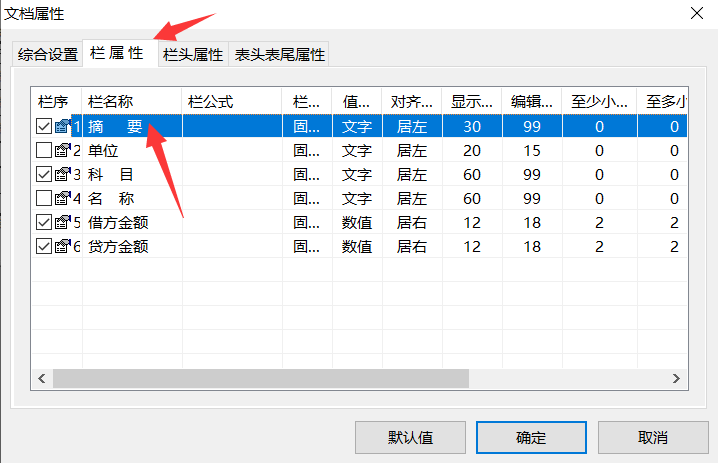The image size is (718, 463).
Task: Uncheck the 摘要 column checkbox
Action: pos(44,127)
